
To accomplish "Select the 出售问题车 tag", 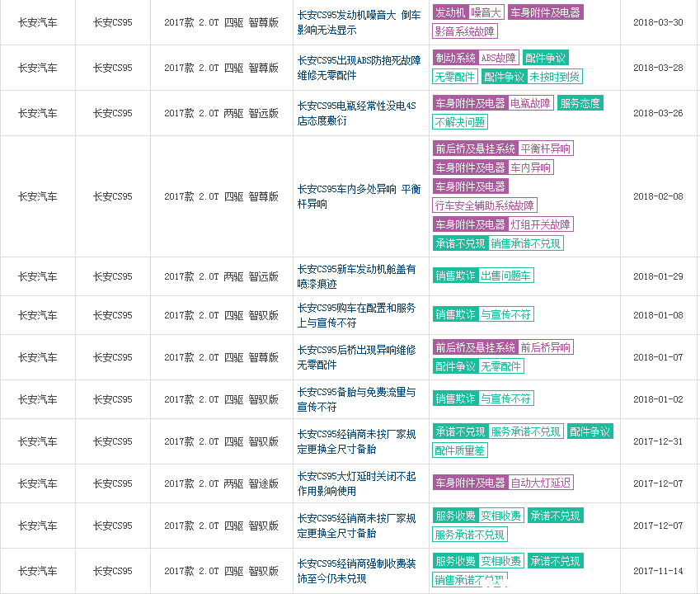I will click(x=506, y=276).
